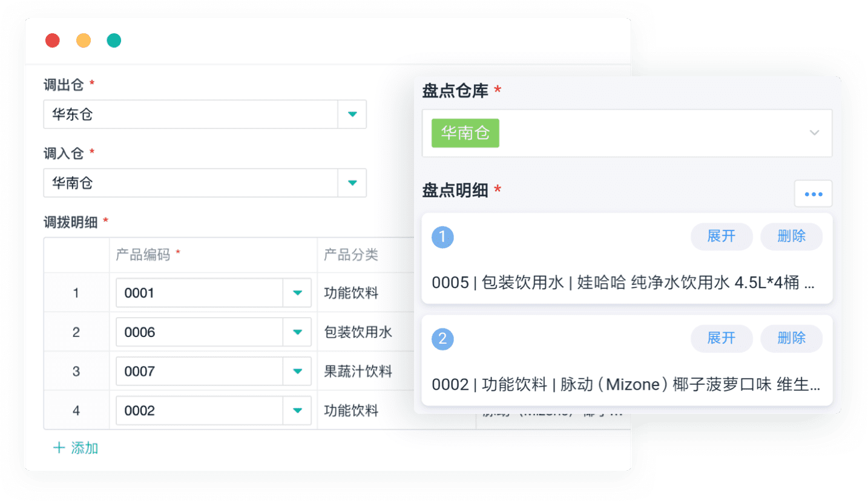This screenshot has height=501, width=868.
Task: Expand product code dropdown for 0002
Action: (297, 411)
